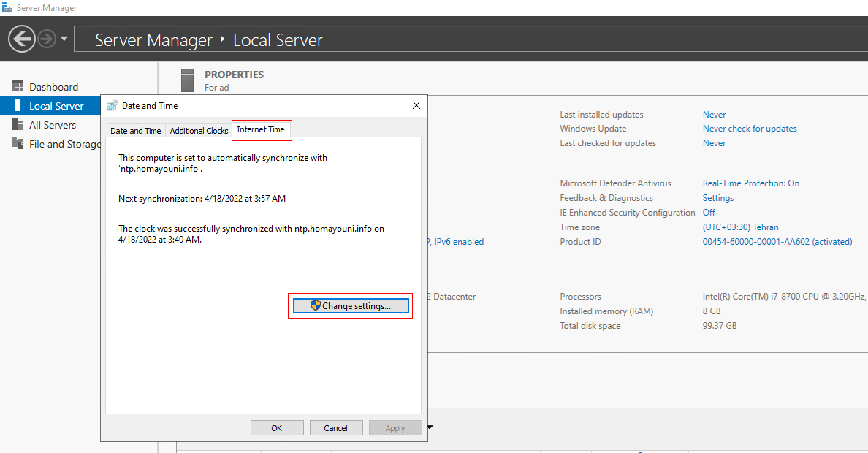The height and width of the screenshot is (453, 868).
Task: Switch to the Additional Clocks tab
Action: click(x=199, y=131)
